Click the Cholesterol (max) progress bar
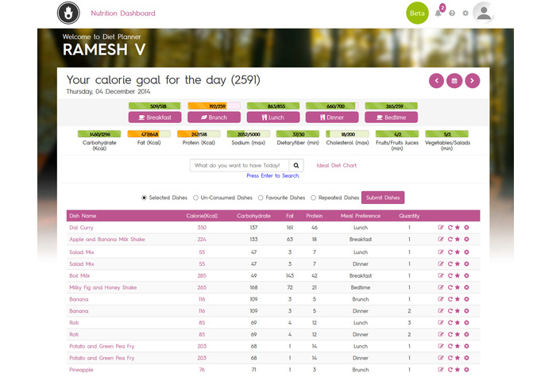This screenshot has height=392, width=552. pyautogui.click(x=347, y=134)
